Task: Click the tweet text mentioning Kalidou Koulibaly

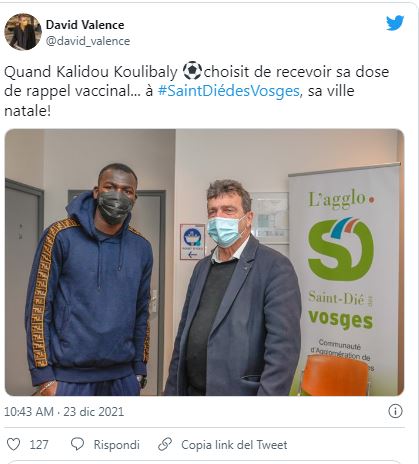Action: (x=197, y=91)
